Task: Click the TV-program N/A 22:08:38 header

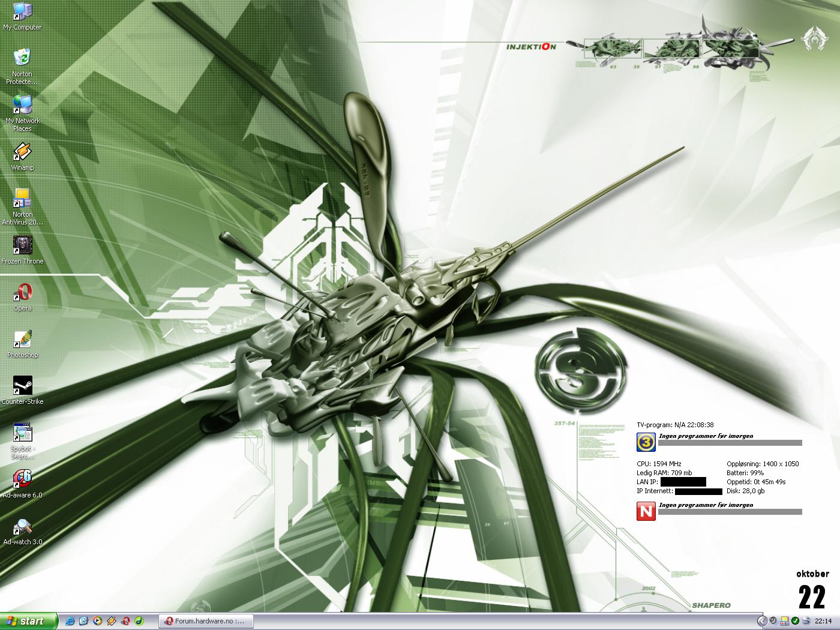Action: [675, 425]
